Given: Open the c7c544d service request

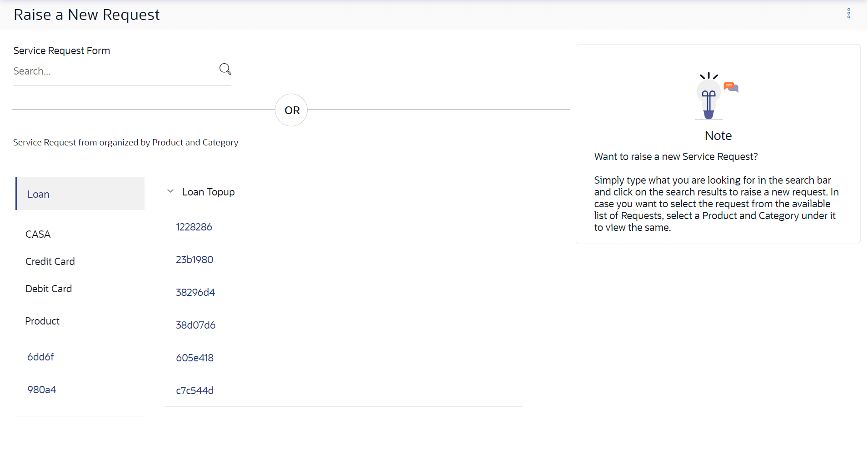Looking at the screenshot, I should click(195, 390).
